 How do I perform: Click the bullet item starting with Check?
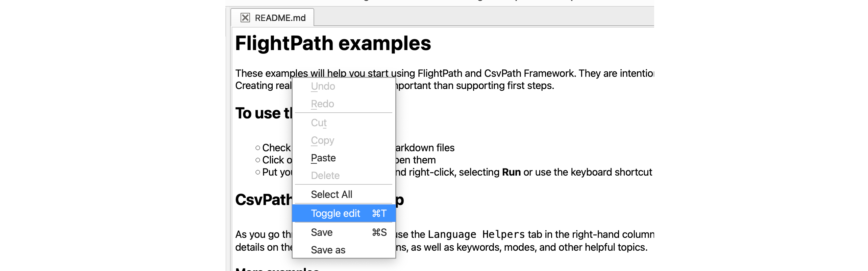(276, 148)
